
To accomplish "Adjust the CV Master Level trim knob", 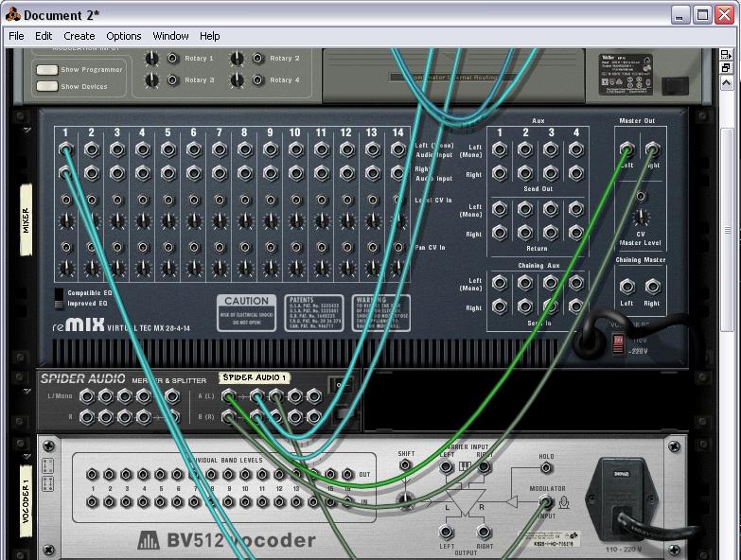I will coord(641,218).
